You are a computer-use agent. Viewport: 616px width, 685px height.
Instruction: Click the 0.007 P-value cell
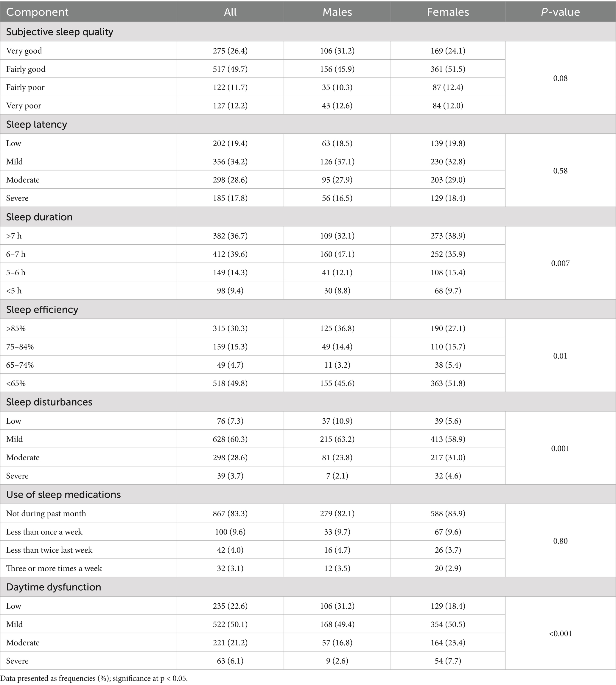pos(560,263)
